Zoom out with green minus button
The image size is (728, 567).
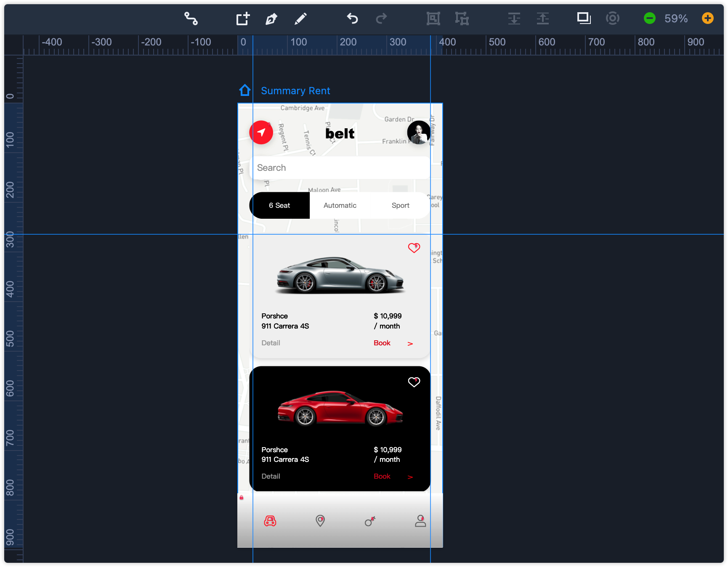pos(649,18)
